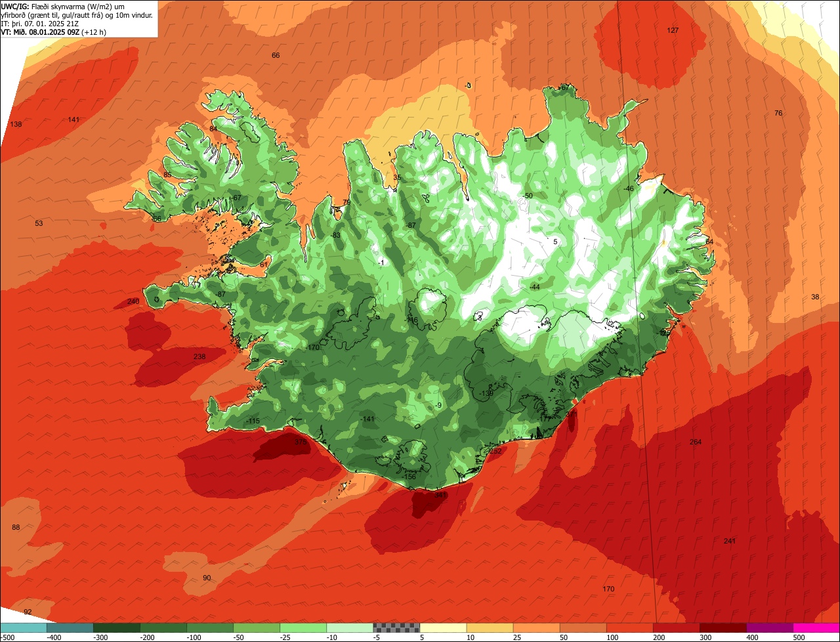Image resolution: width=840 pixels, height=642 pixels.
Task: Click the value 35 on the map
Action: coord(396,178)
